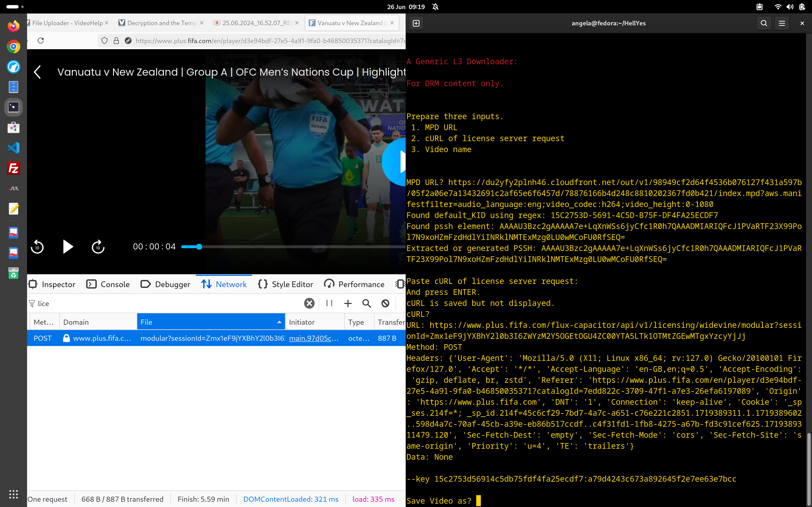Click the tracking protection shield icon
Image resolution: width=812 pixels, height=507 pixels.
tap(104, 41)
